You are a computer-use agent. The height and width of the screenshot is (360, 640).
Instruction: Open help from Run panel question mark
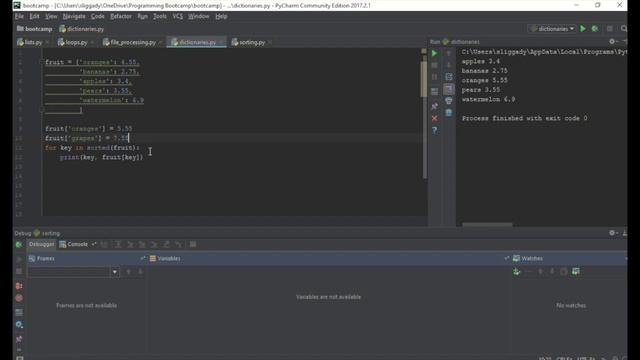pos(435,130)
